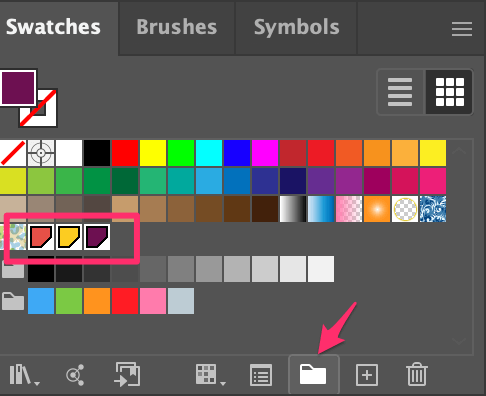Select the purple global color swatch
The height and width of the screenshot is (396, 486).
97,237
